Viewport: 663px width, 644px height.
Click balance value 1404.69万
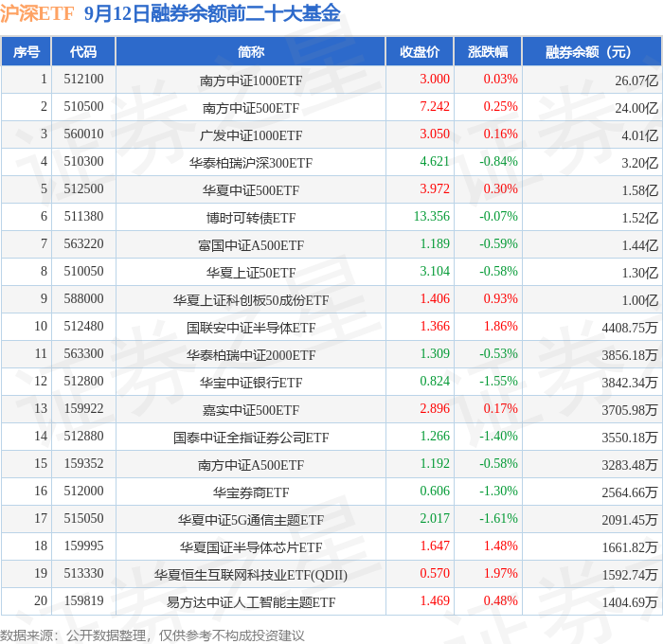[630, 602]
